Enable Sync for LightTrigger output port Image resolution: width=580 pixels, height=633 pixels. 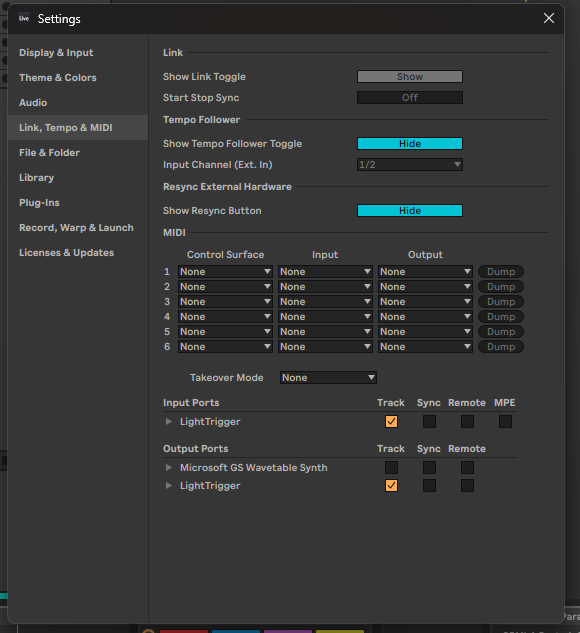pyautogui.click(x=429, y=485)
